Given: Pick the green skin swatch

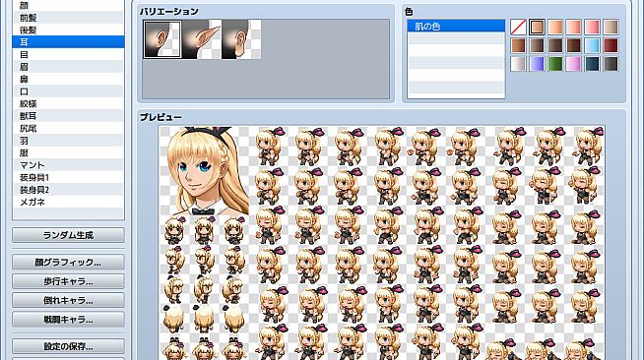Looking at the screenshot, I should 555,64.
